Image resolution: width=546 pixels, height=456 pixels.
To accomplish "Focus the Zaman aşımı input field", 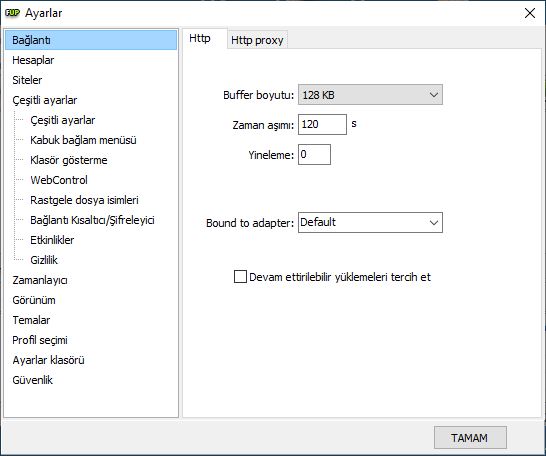I will [x=322, y=124].
